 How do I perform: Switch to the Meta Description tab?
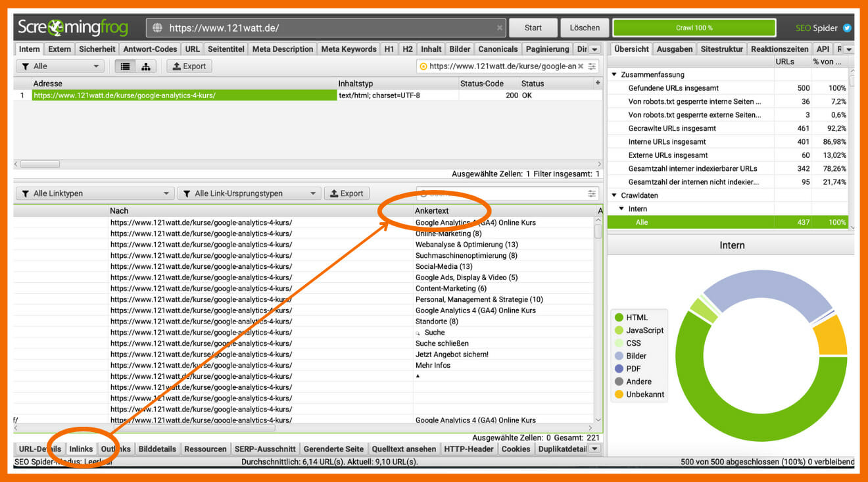point(283,49)
